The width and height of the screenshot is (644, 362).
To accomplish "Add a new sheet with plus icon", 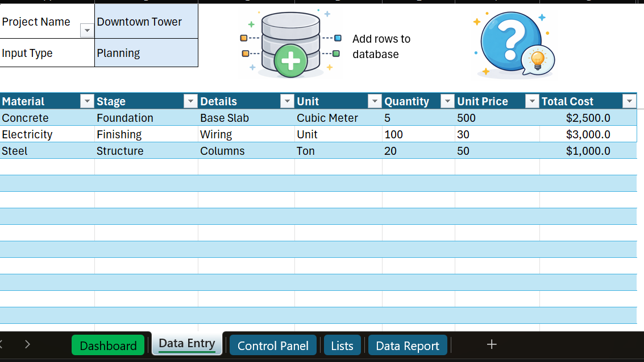I will point(492,344).
